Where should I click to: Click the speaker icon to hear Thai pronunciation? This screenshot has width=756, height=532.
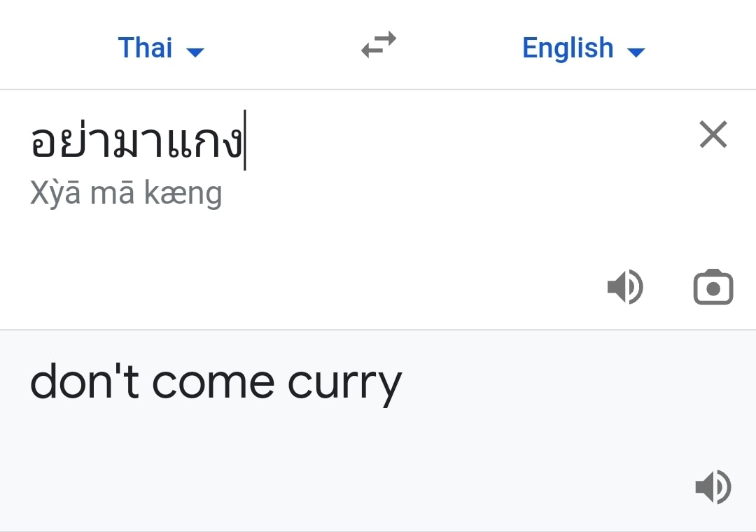click(625, 286)
